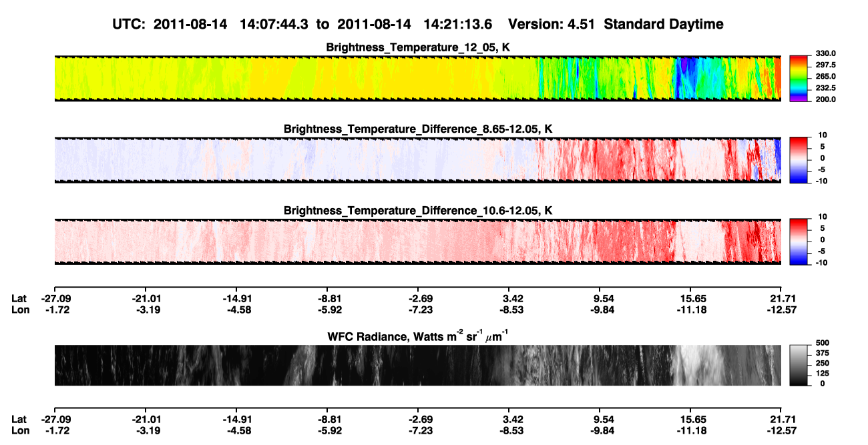The height and width of the screenshot is (445, 868).
Task: Click lower axis longitude -11.18 label
Action: pyautogui.click(x=690, y=430)
